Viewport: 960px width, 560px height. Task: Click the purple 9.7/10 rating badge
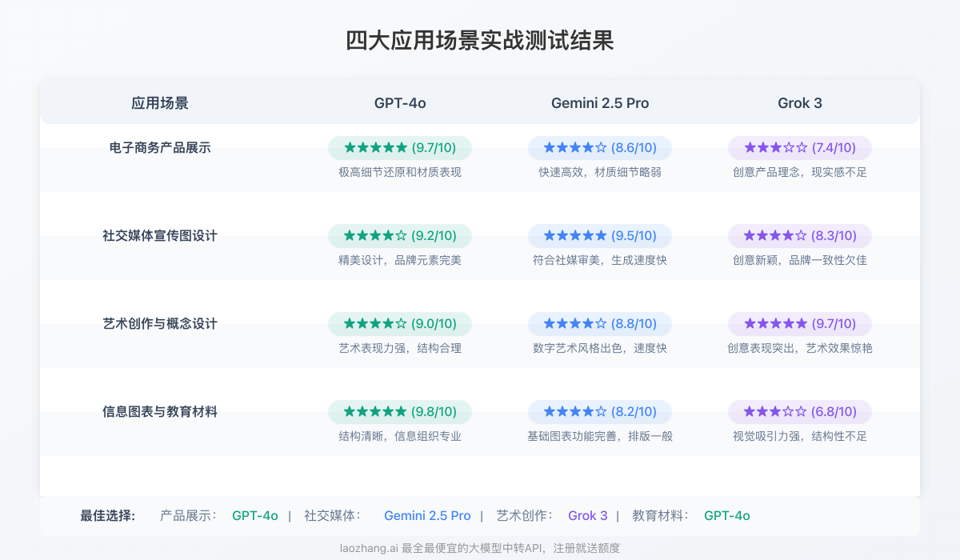tap(800, 324)
